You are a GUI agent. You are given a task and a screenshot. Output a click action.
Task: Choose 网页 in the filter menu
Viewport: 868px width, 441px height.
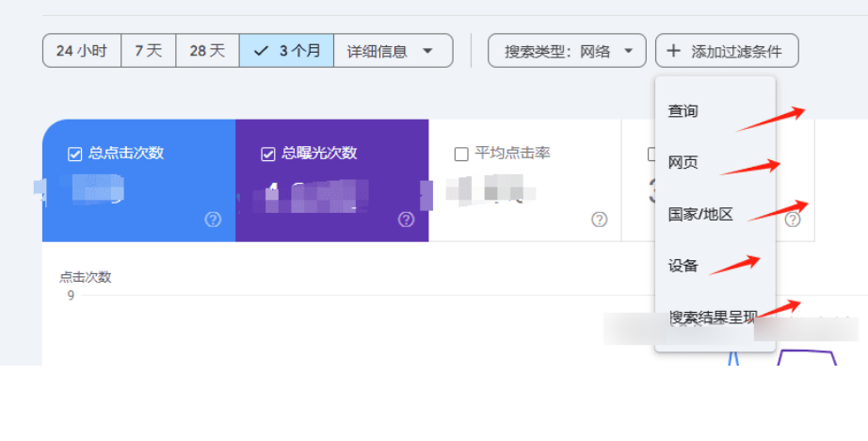683,162
